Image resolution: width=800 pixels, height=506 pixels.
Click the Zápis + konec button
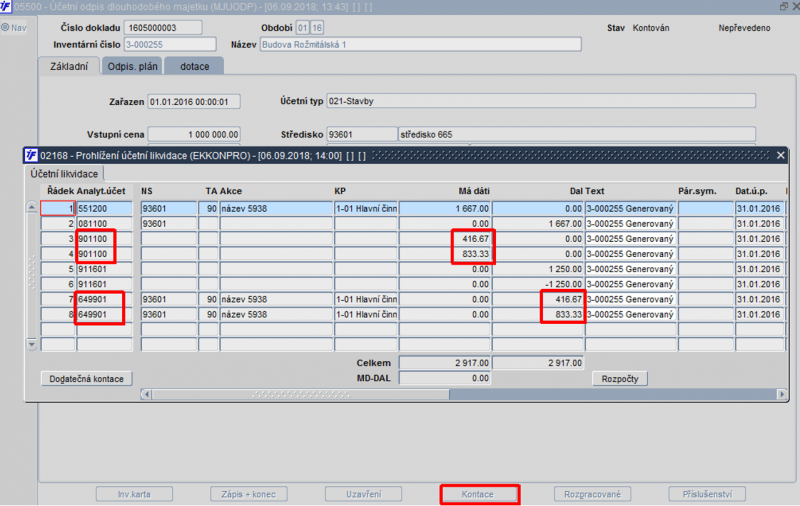[248, 494]
